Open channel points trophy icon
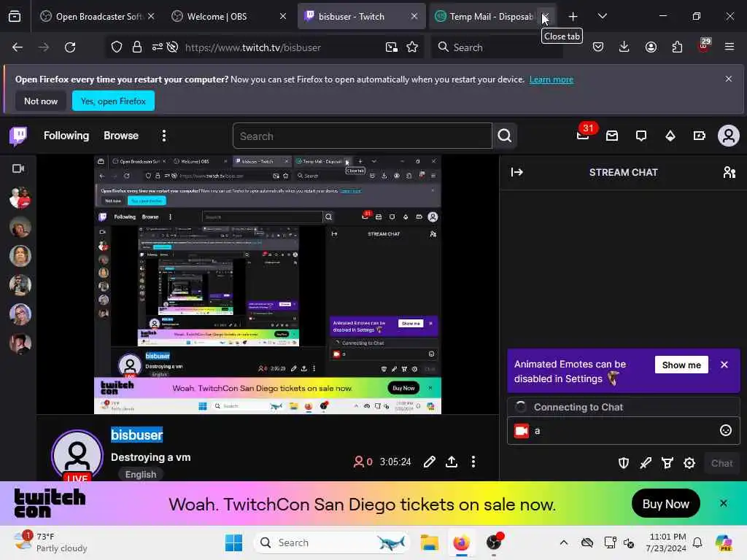This screenshot has height=560, width=747. [x=667, y=463]
